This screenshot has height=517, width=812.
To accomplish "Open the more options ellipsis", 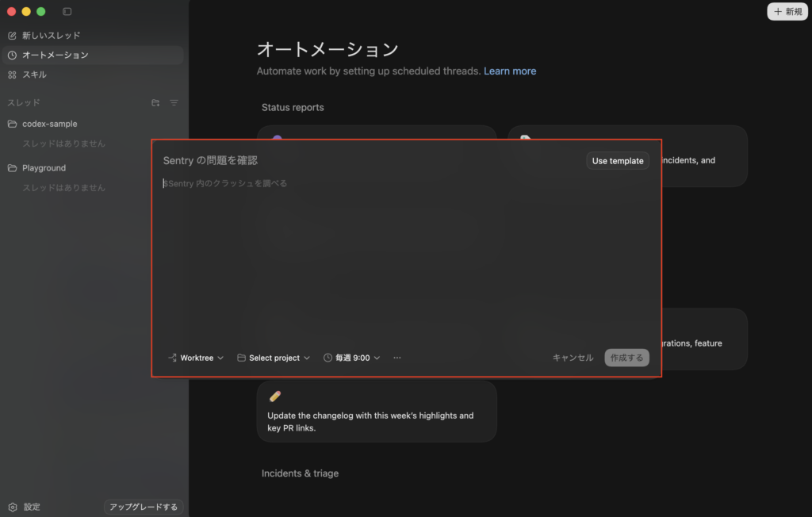I will [x=397, y=358].
